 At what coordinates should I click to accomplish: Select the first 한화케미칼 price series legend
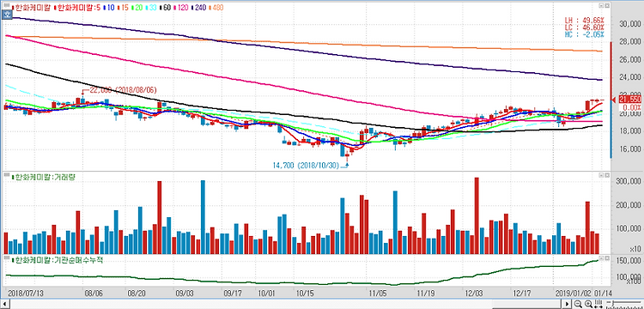coord(32,8)
